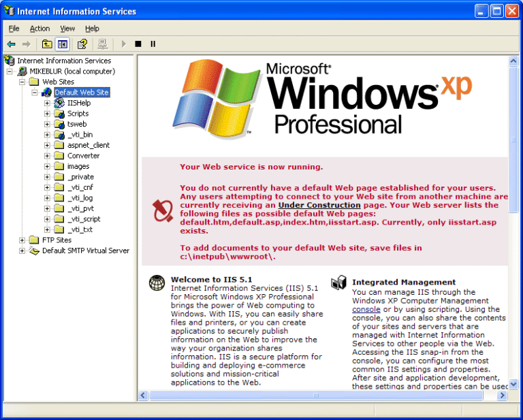
Task: Open the View menu
Action: pos(67,29)
